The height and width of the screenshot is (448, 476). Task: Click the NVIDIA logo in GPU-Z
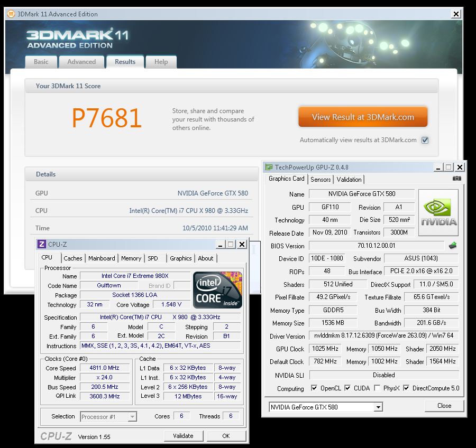tap(438, 212)
